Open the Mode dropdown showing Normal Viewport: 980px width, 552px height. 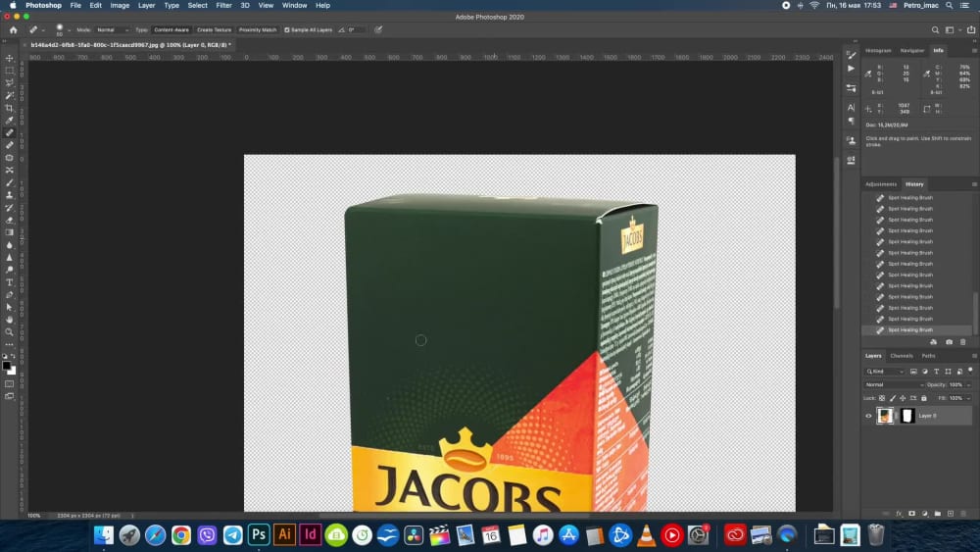tap(113, 29)
